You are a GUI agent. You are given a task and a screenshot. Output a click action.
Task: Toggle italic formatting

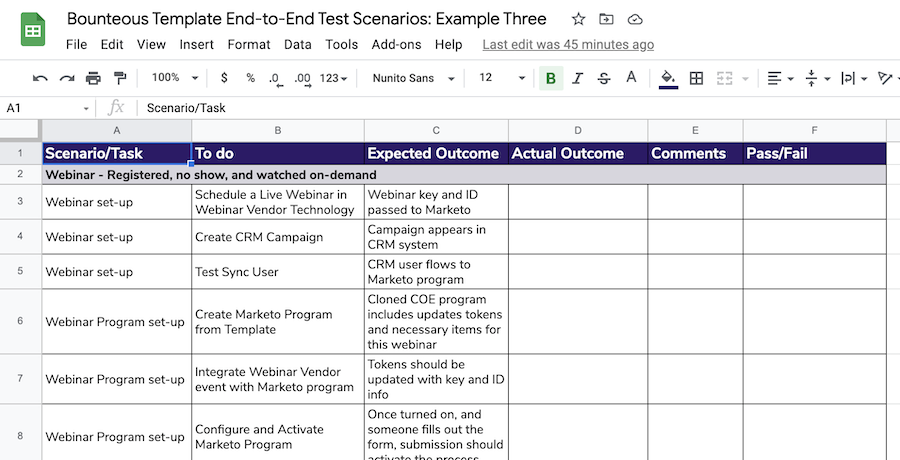[577, 78]
